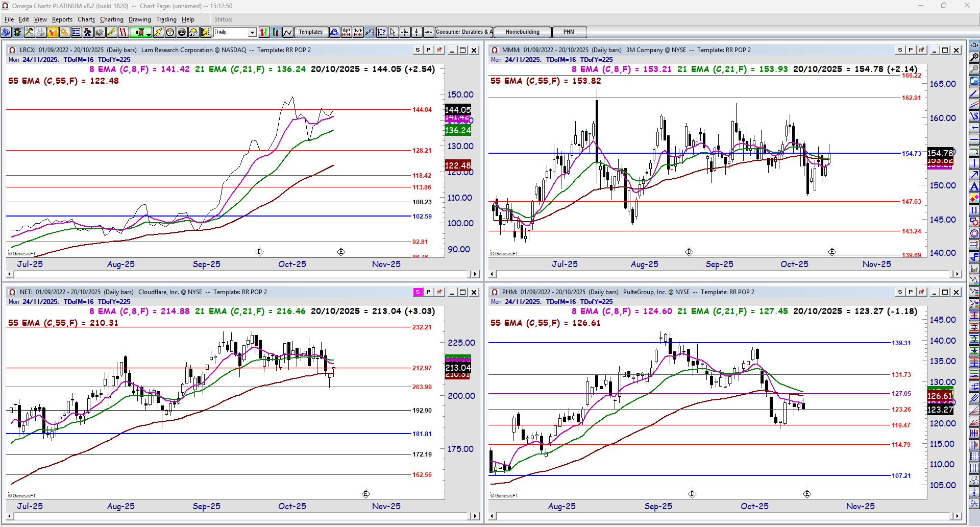Open the gauge dial icon
The height and width of the screenshot is (527, 980).
coord(170,32)
